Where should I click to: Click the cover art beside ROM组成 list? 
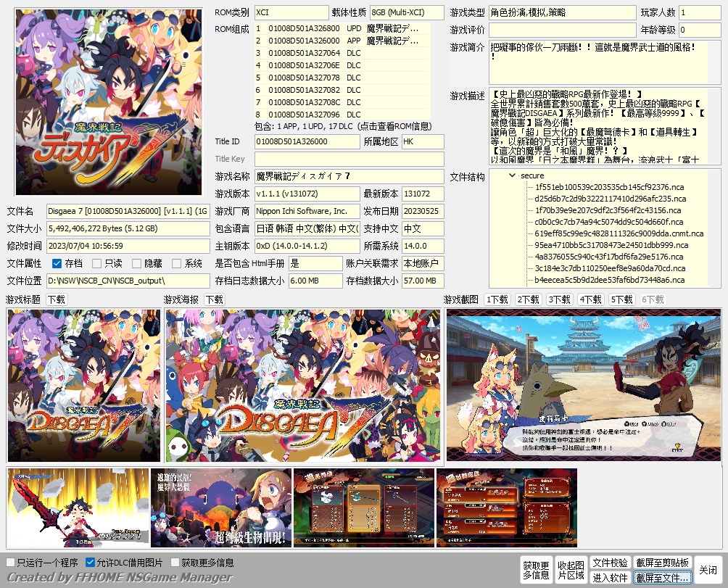click(x=109, y=102)
